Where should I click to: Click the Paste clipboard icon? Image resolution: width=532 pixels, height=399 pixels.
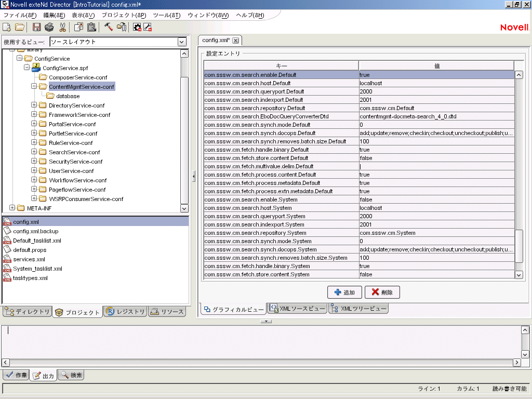click(91, 27)
